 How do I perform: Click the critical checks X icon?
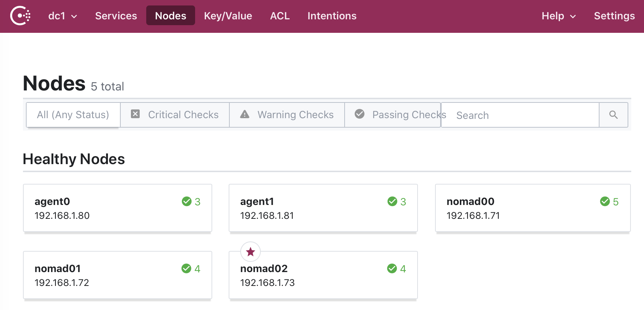tap(135, 114)
